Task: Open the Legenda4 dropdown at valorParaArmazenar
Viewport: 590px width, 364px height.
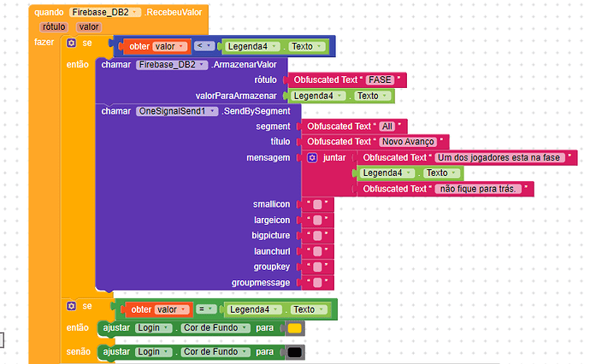Action: pos(318,97)
